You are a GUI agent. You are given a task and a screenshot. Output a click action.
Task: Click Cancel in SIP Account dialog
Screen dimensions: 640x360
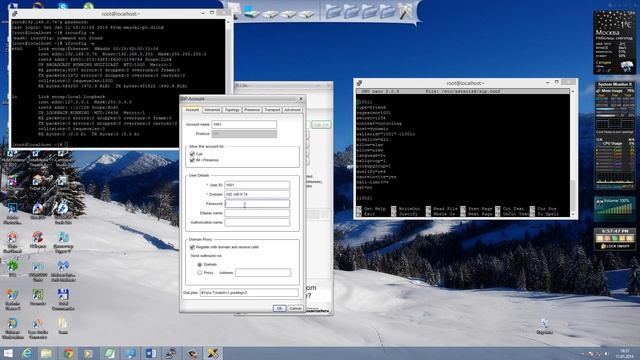point(296,308)
